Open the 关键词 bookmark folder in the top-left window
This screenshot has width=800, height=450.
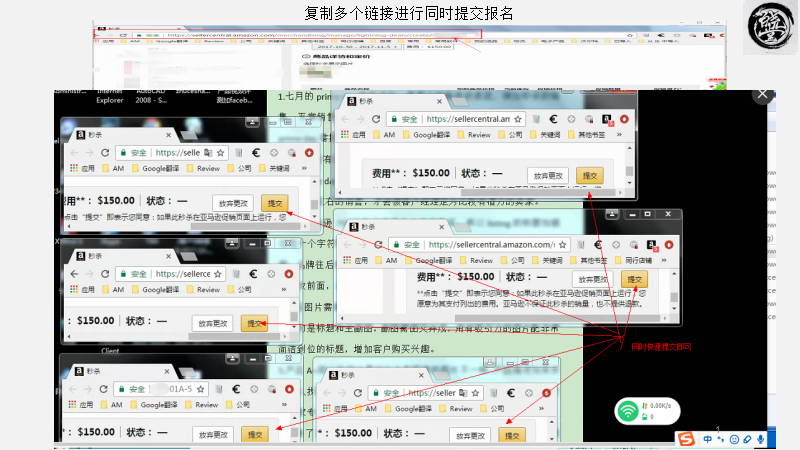pos(274,168)
